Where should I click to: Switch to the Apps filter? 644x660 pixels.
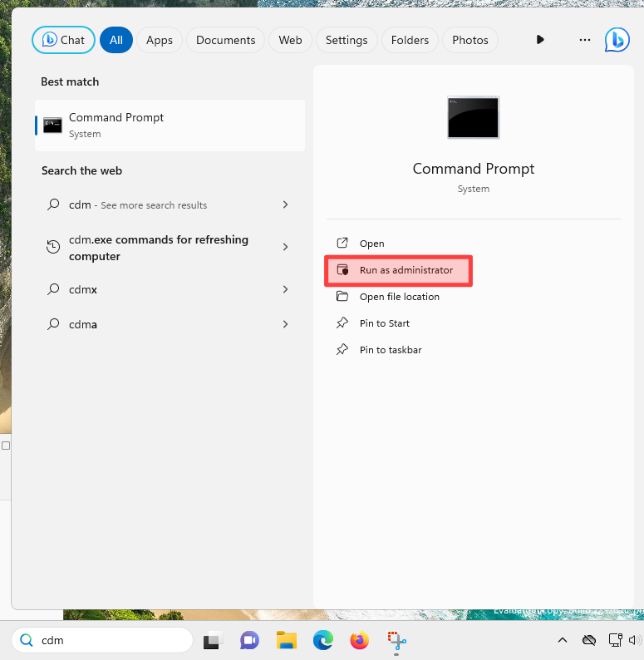point(159,40)
